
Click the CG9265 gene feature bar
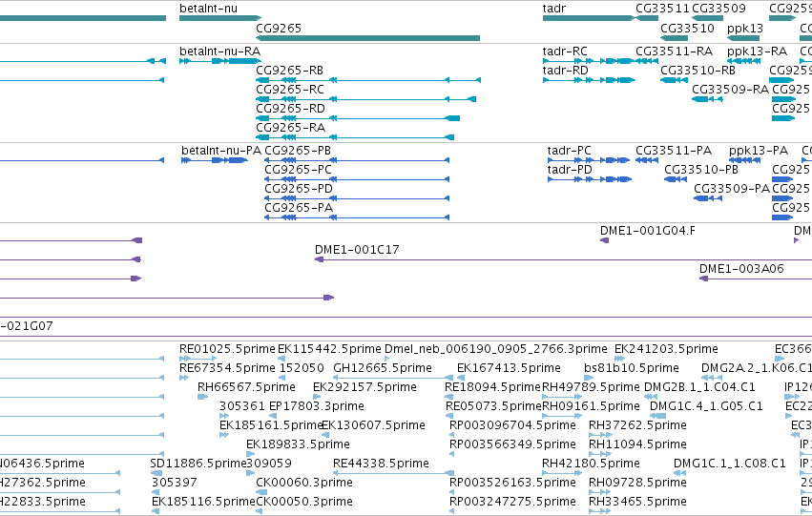367,38
